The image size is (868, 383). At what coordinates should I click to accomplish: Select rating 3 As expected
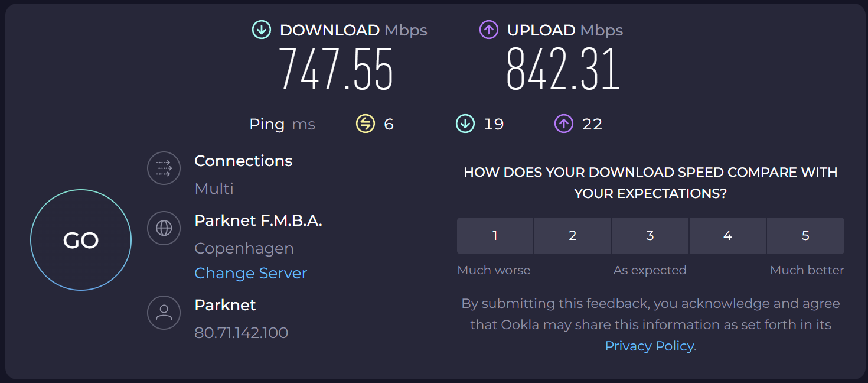pos(650,236)
